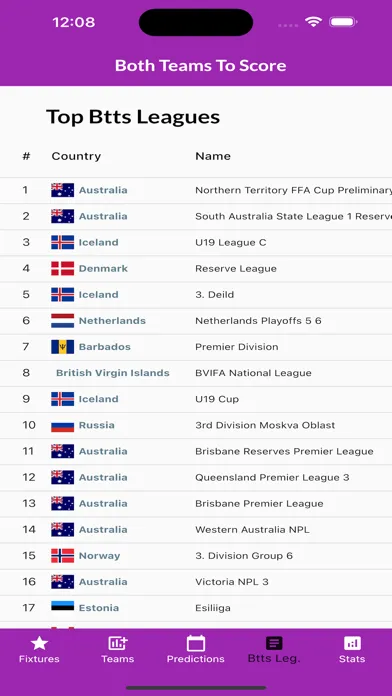Open the Teams chart icon
The width and height of the screenshot is (392, 696).
click(x=118, y=643)
